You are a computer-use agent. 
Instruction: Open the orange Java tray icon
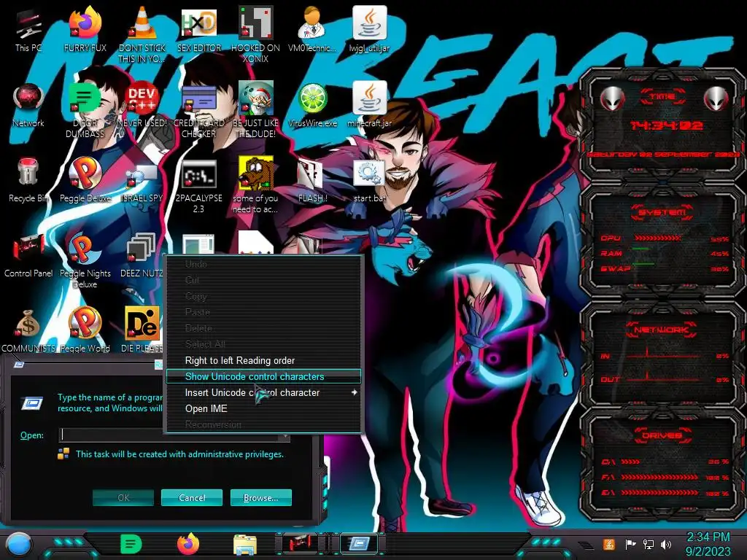point(609,544)
